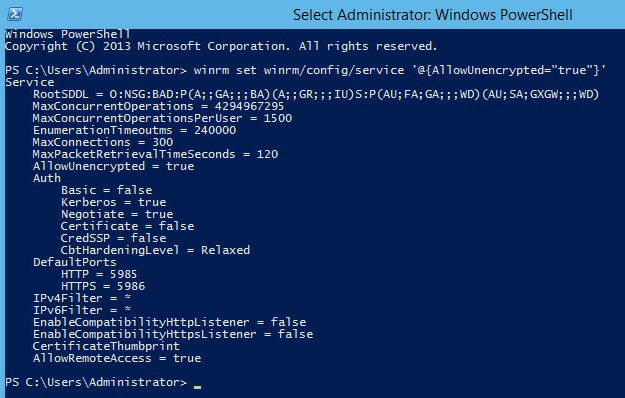Click the 'Negotiate = true' line
The width and height of the screenshot is (625, 398).
click(x=117, y=214)
